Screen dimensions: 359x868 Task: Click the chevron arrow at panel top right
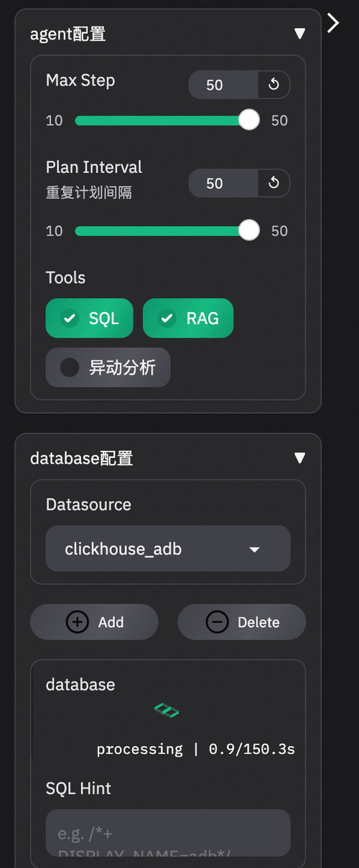[333, 23]
